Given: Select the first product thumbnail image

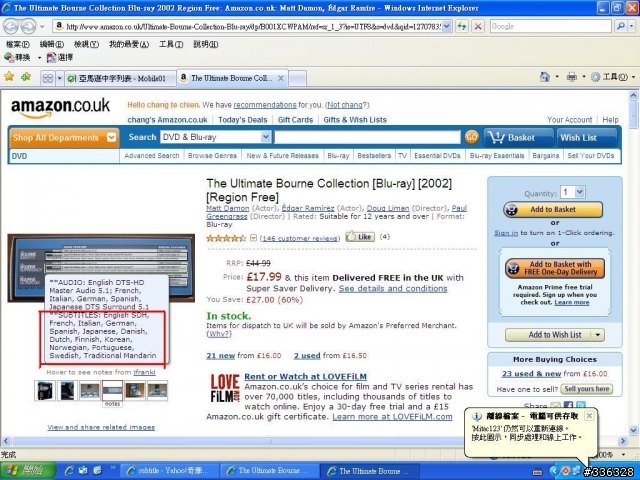Looking at the screenshot, I should (44, 390).
